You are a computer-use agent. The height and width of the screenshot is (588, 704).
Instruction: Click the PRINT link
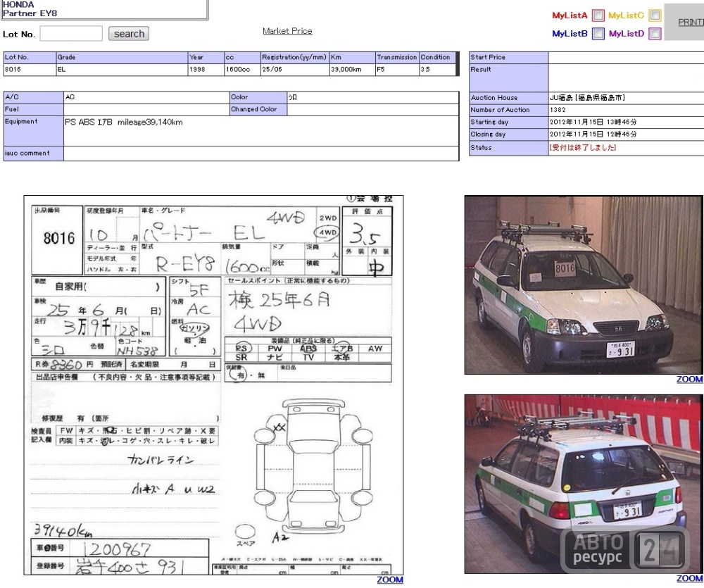[x=691, y=22]
